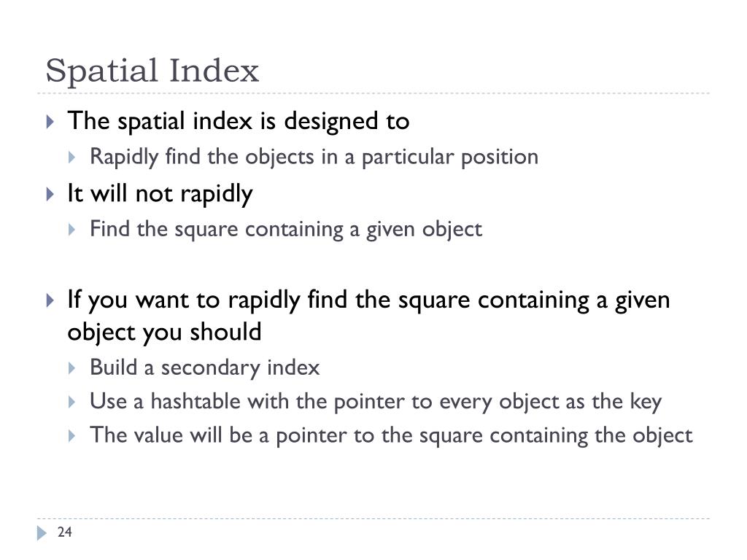Click the arrow bullet before 'Find the square containing'

coord(72,230)
